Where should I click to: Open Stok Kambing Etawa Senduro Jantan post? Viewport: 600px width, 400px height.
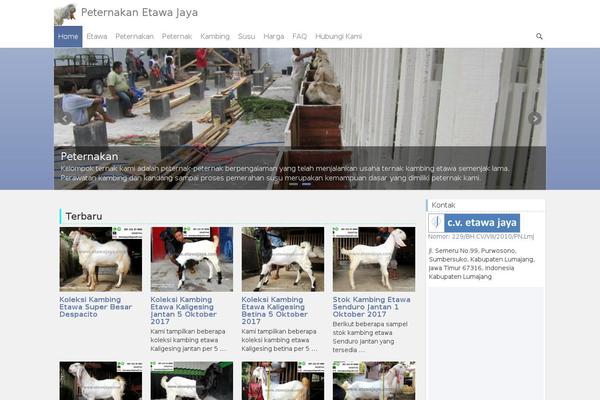(x=372, y=307)
